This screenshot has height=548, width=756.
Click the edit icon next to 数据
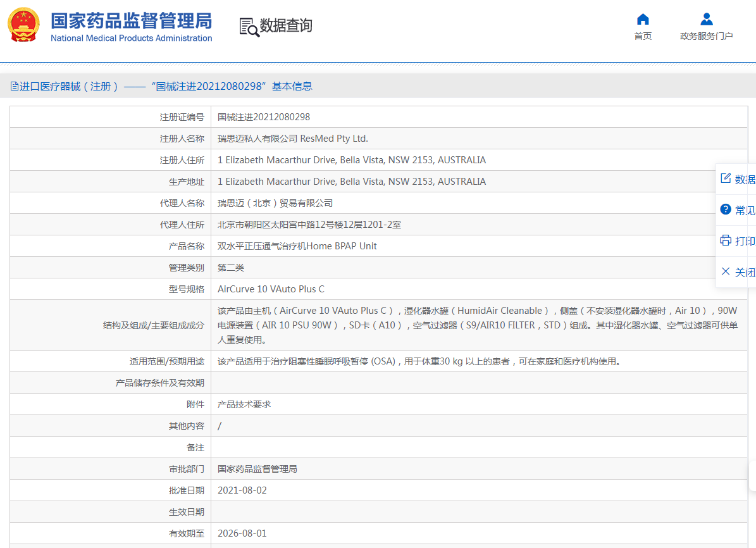(x=726, y=178)
